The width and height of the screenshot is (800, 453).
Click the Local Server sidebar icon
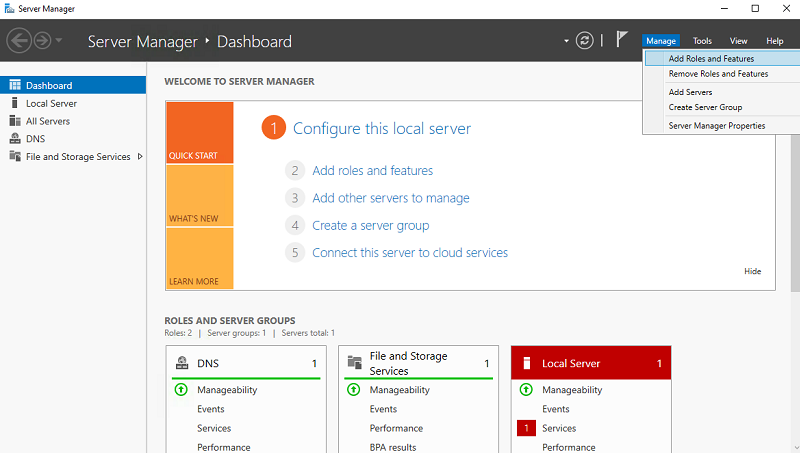tap(15, 103)
